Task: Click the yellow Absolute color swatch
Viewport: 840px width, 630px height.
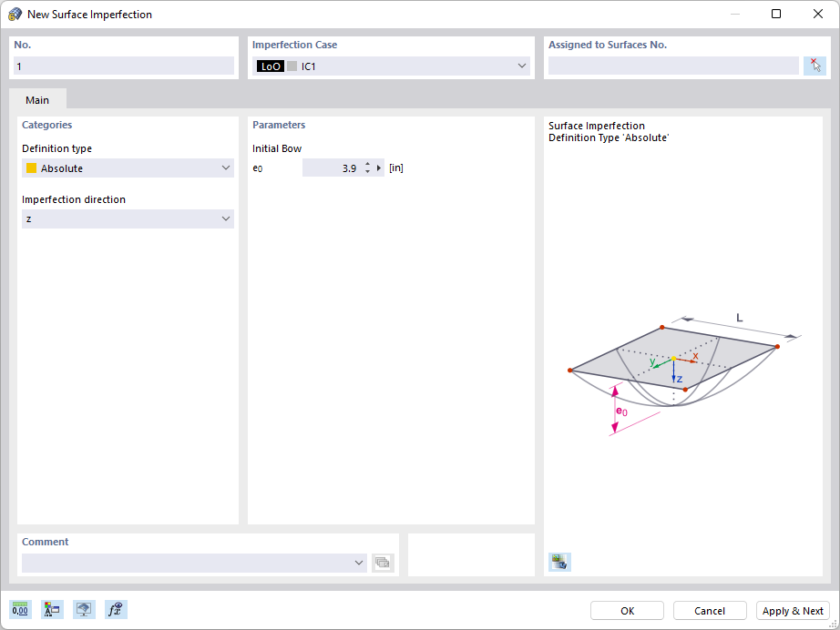Action: click(32, 168)
